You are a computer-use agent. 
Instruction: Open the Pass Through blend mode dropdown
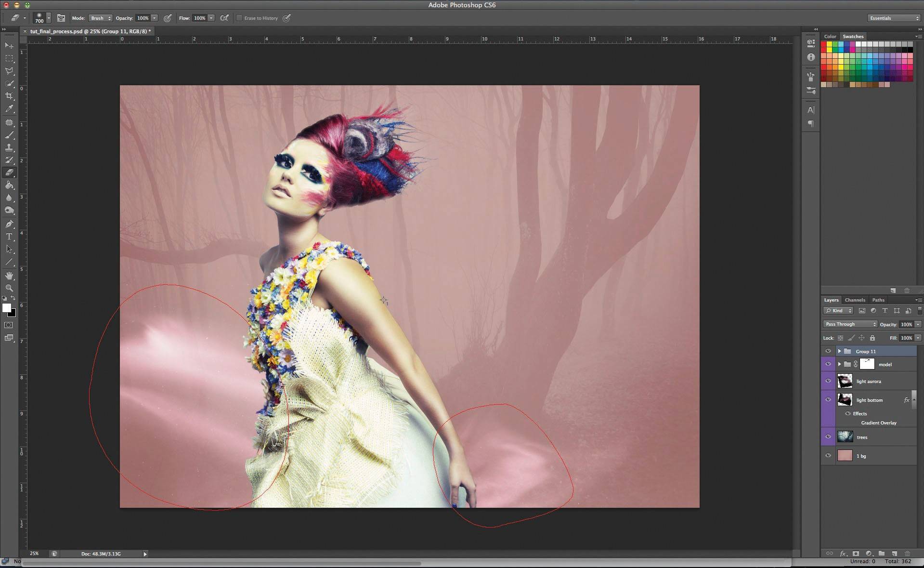coord(850,324)
